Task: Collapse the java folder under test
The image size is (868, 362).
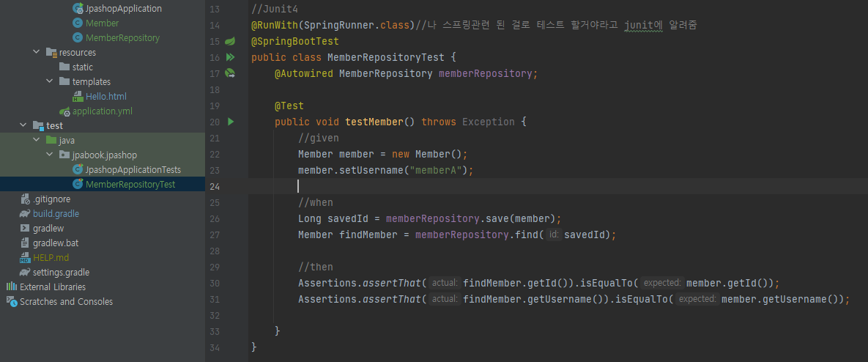Action: coord(37,140)
